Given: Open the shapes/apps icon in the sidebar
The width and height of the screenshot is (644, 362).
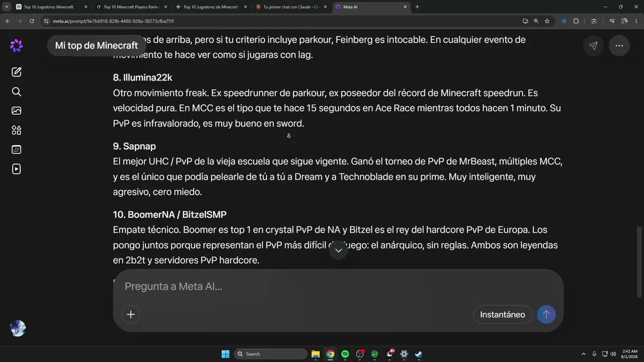Looking at the screenshot, I should (17, 130).
